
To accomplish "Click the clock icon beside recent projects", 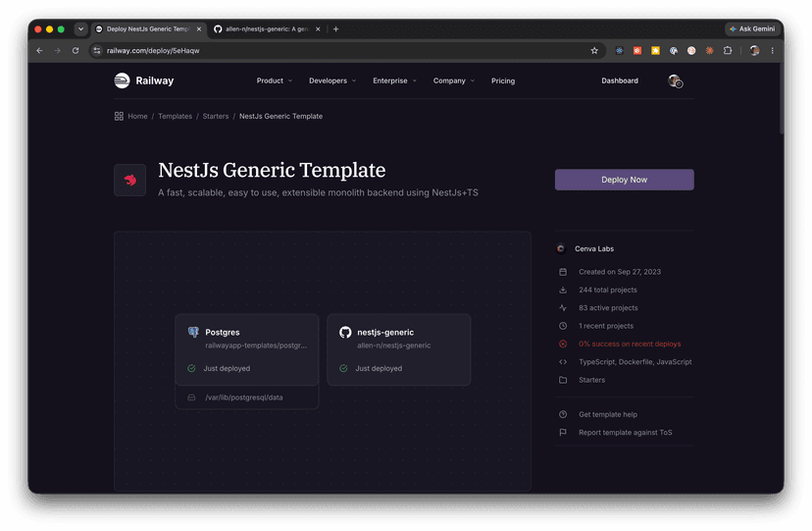I will click(x=563, y=326).
